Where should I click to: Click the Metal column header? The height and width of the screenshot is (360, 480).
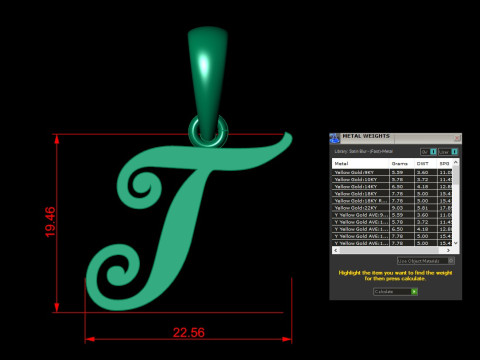(361, 163)
